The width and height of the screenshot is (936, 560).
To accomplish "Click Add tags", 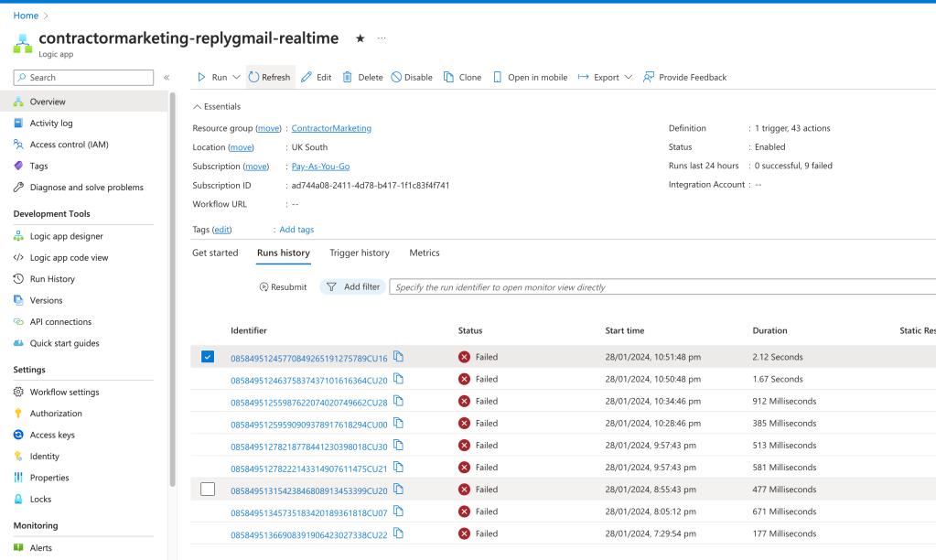I will (x=296, y=230).
